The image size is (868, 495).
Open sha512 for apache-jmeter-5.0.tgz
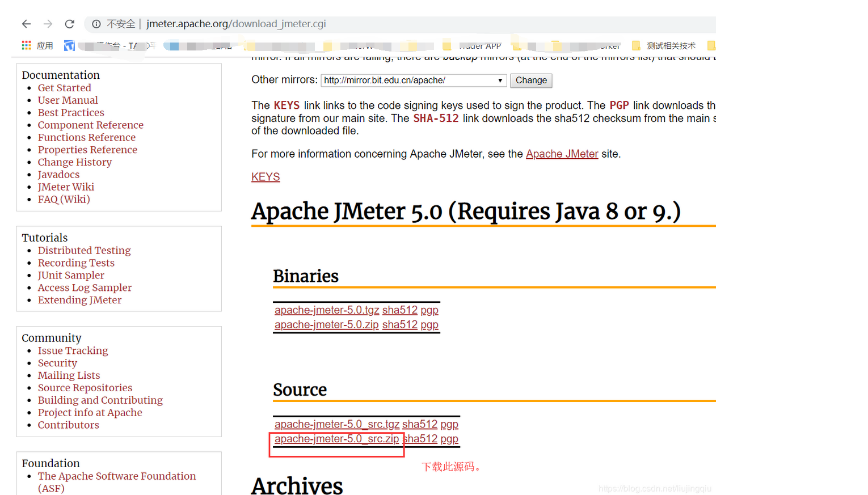400,310
